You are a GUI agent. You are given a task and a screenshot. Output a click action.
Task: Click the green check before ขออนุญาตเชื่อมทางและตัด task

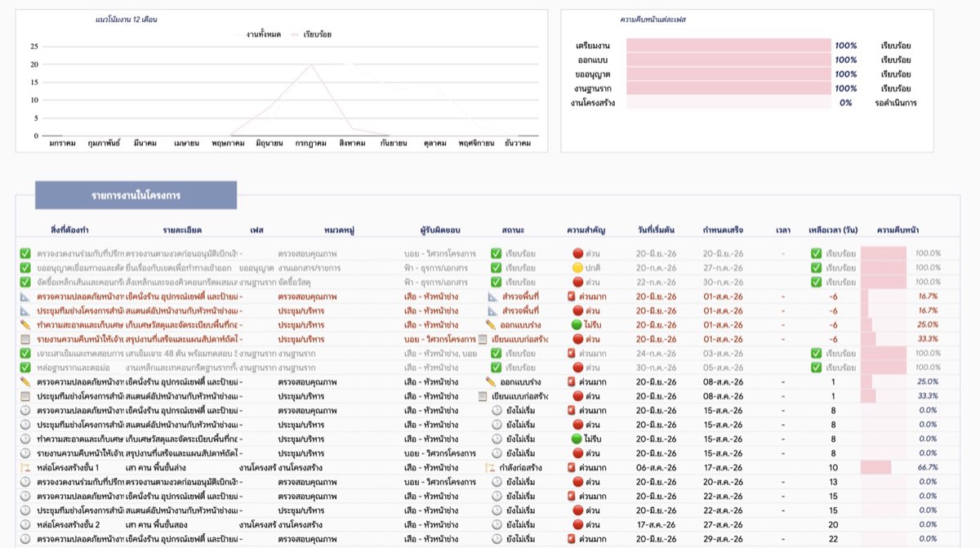point(25,268)
